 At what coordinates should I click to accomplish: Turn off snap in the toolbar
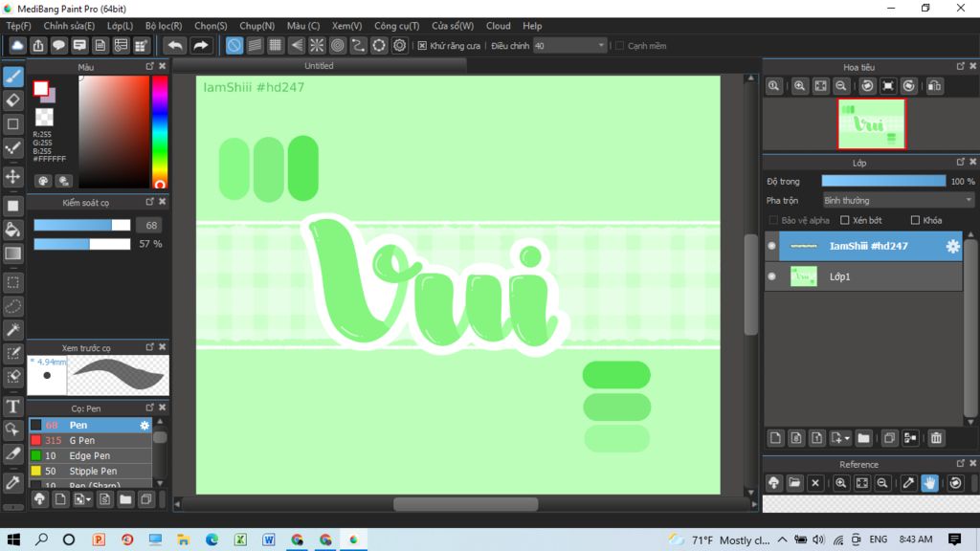234,46
